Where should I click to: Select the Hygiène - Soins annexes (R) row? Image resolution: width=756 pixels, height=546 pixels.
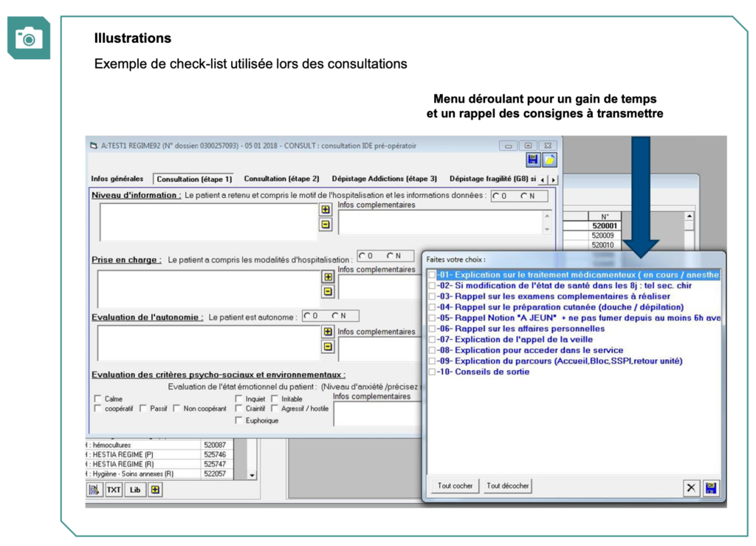coord(159,474)
